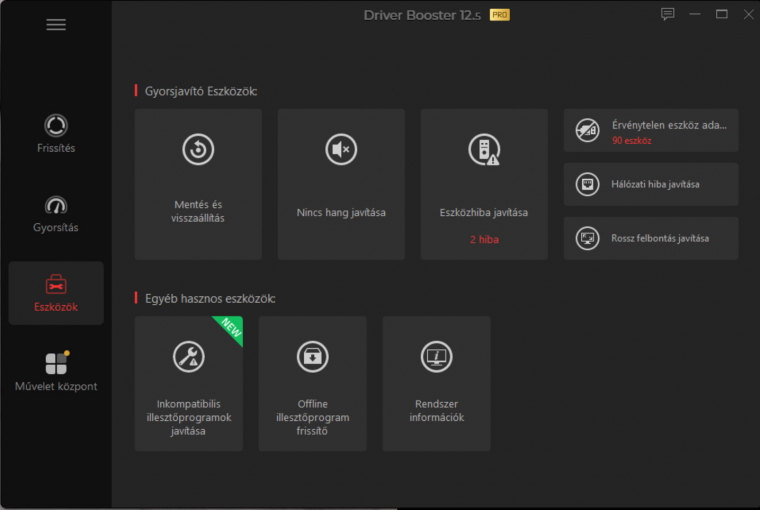Open the Frissítés section

click(56, 134)
